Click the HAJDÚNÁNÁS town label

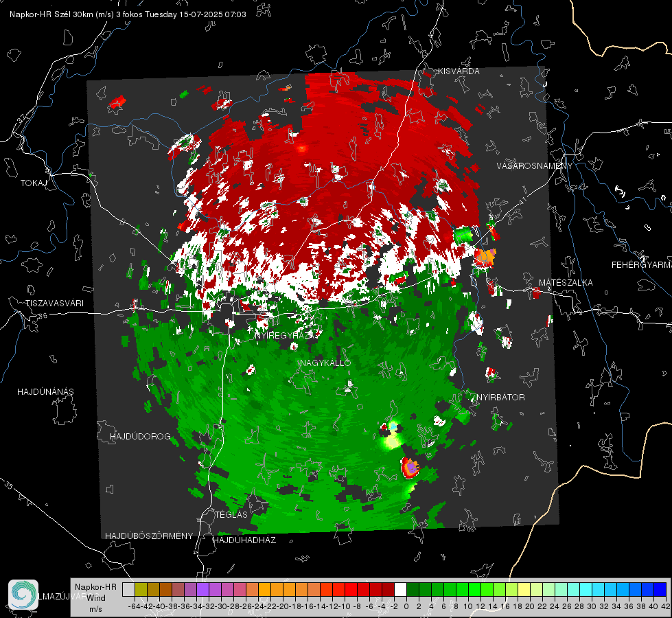45,392
